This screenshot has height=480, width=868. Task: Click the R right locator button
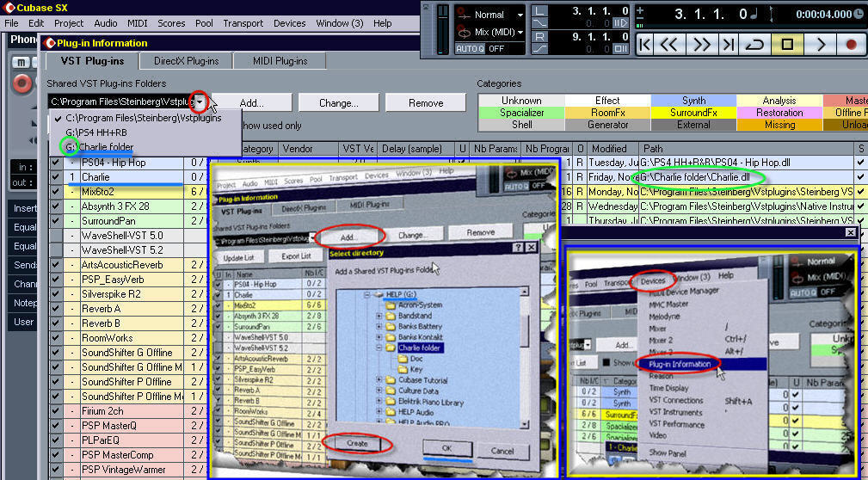(539, 36)
